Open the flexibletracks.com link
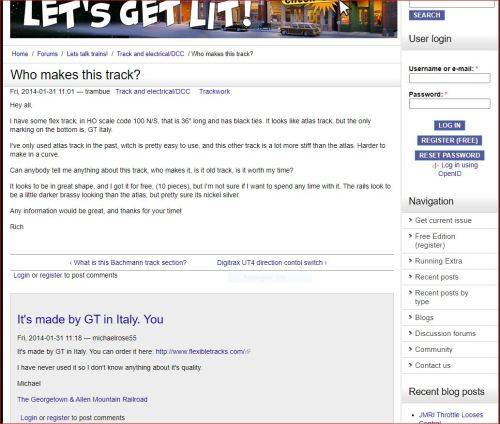The height and width of the screenshot is (424, 500). point(200,352)
